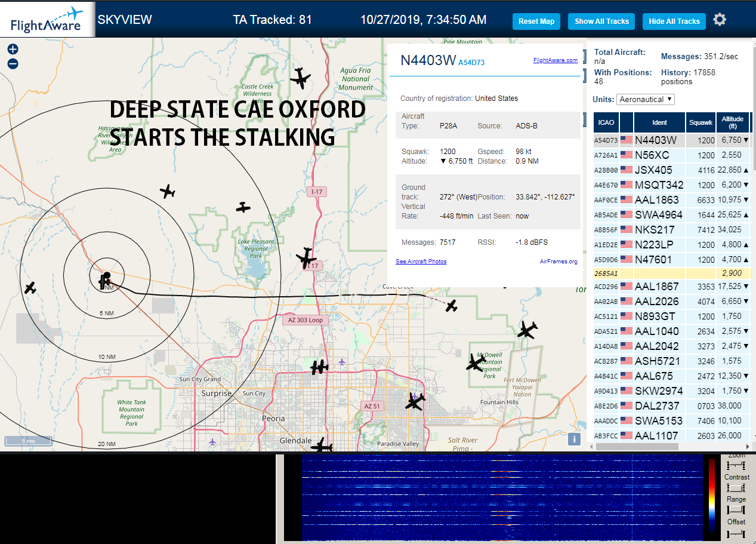
Task: Click Reset Map button
Action: coord(536,21)
